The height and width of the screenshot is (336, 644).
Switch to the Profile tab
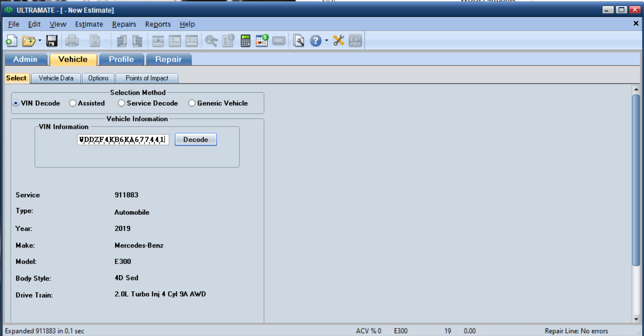tap(121, 60)
